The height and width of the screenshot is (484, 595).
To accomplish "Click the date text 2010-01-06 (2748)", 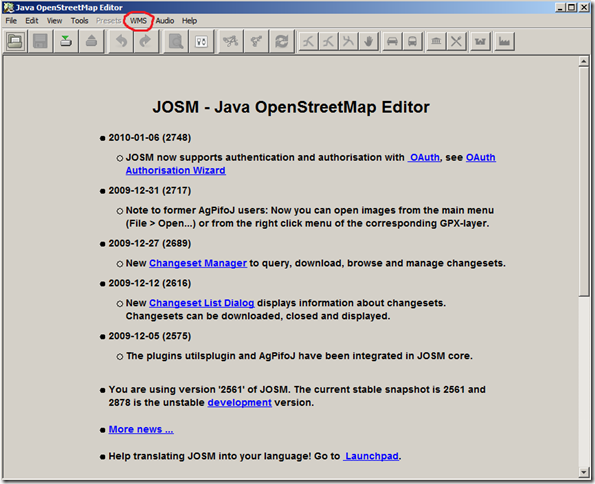I will tap(150, 137).
